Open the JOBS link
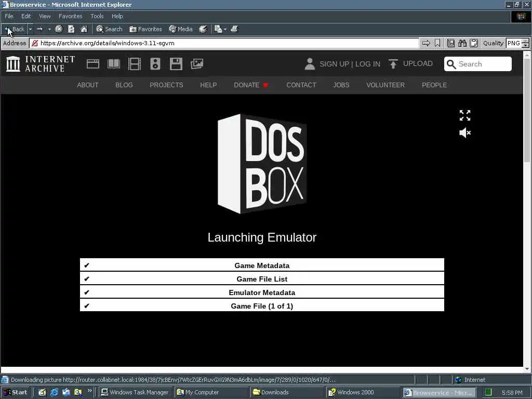Image resolution: width=532 pixels, height=399 pixels. coord(341,85)
